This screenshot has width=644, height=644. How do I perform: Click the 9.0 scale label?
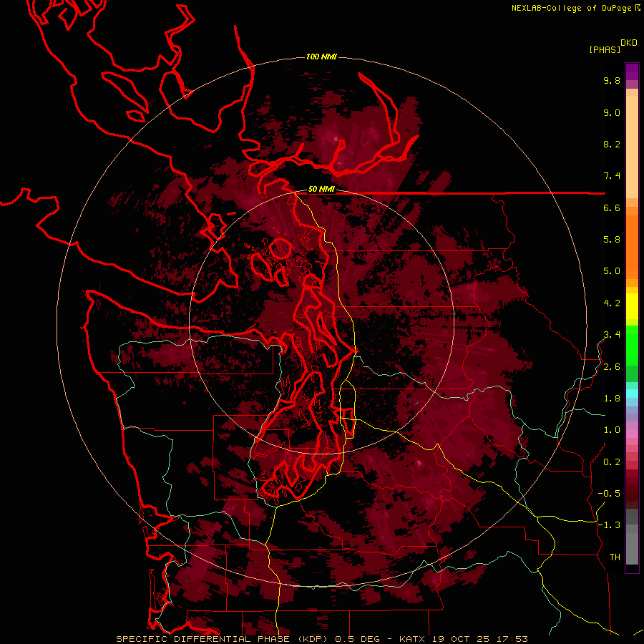click(x=612, y=112)
